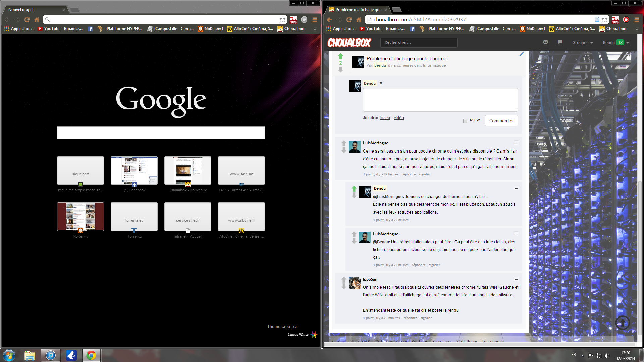
Task: Collapse IppoSan's comment with the minus button
Action: (516, 279)
